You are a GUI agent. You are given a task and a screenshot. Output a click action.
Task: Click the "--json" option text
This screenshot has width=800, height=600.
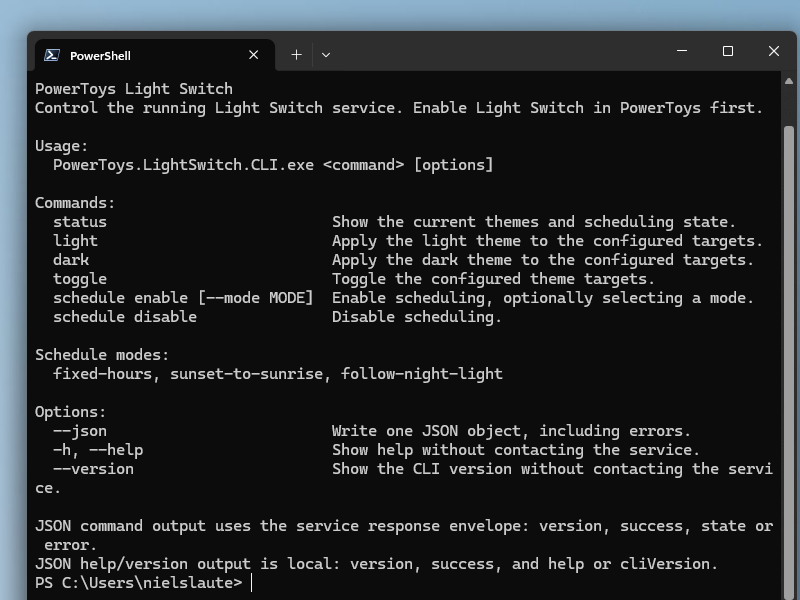(x=80, y=431)
